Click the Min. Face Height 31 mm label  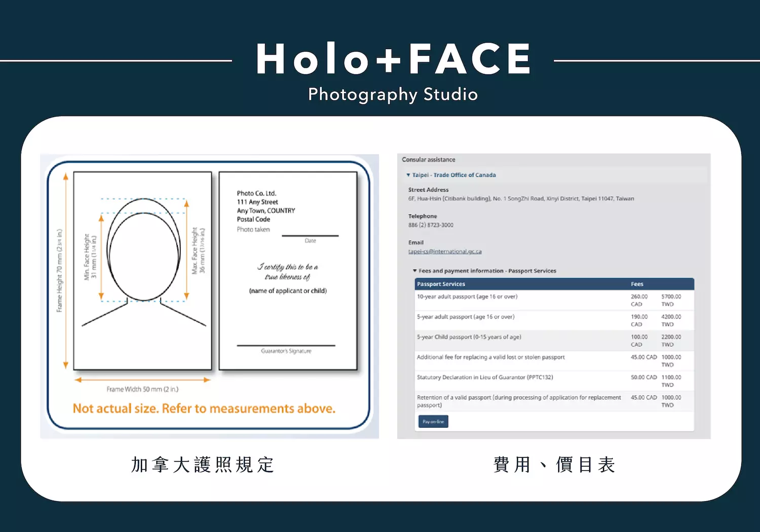(90, 257)
